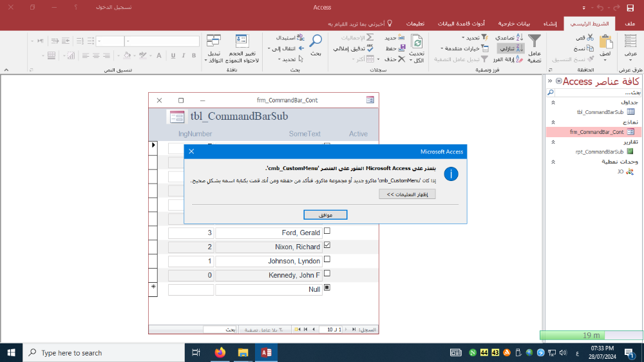Open File Explorer from the taskbar

[x=243, y=352]
